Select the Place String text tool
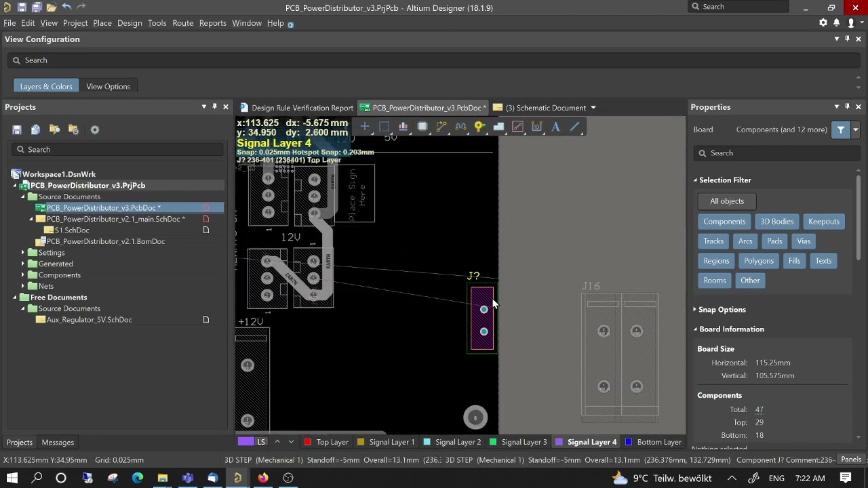Viewport: 868px width, 488px height. (556, 127)
